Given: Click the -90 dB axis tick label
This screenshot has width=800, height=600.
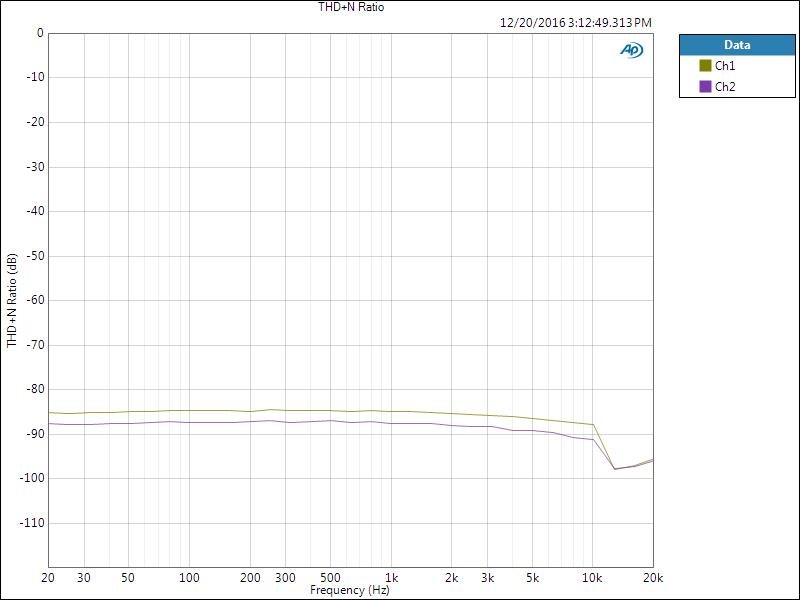Looking at the screenshot, I should [x=34, y=434].
